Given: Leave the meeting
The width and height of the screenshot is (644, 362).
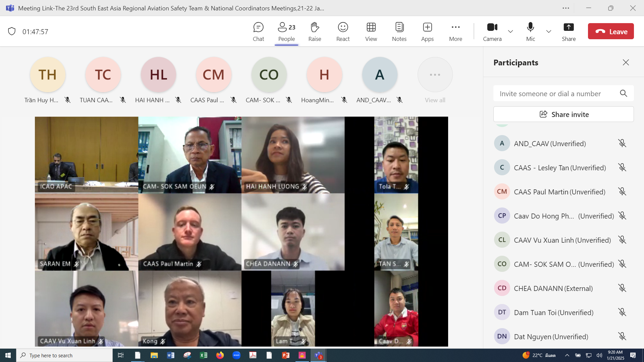Looking at the screenshot, I should click(611, 32).
